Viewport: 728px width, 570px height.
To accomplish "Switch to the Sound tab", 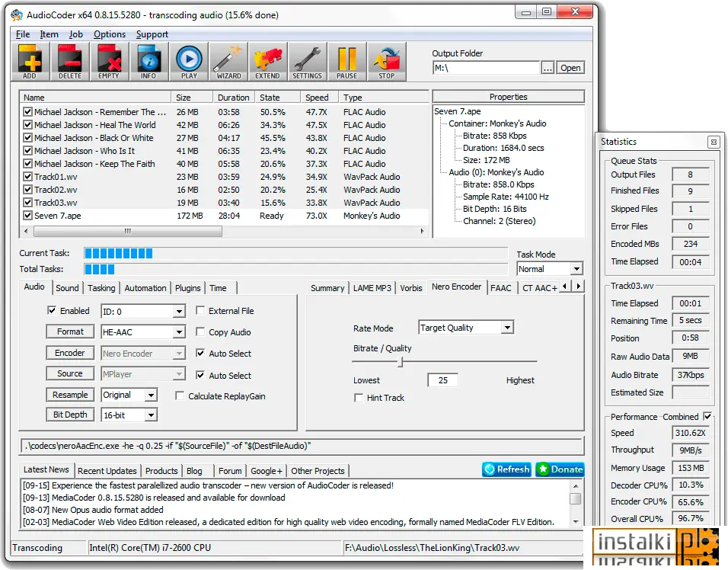I will tap(67, 288).
